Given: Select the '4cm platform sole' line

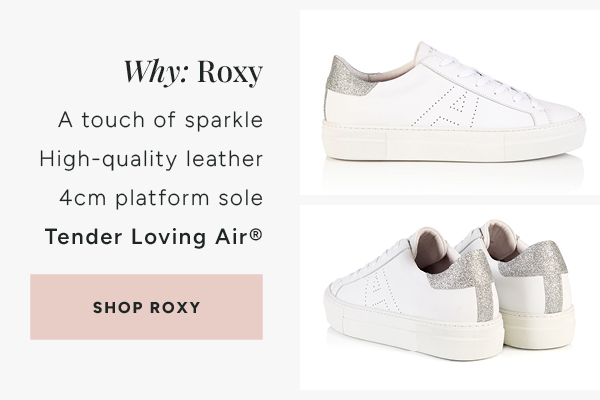Looking at the screenshot, I should tap(161, 198).
